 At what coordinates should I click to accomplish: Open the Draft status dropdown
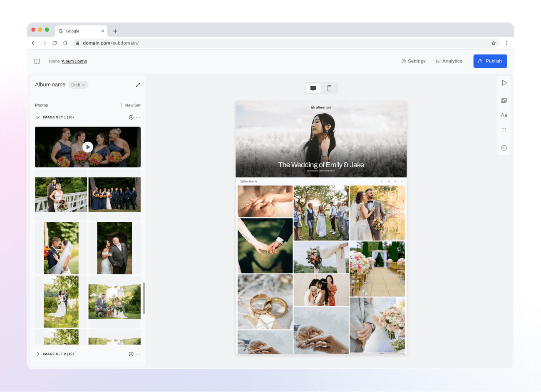point(78,85)
